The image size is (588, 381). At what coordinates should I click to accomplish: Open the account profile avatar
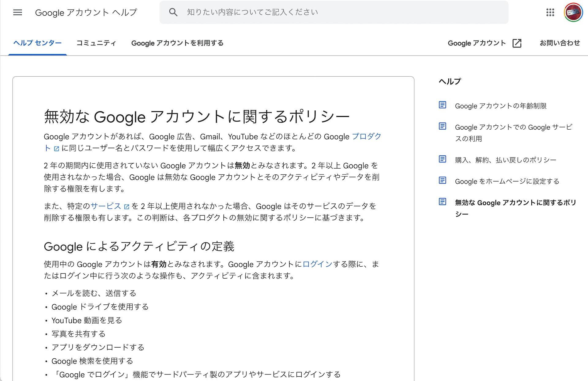pos(573,12)
